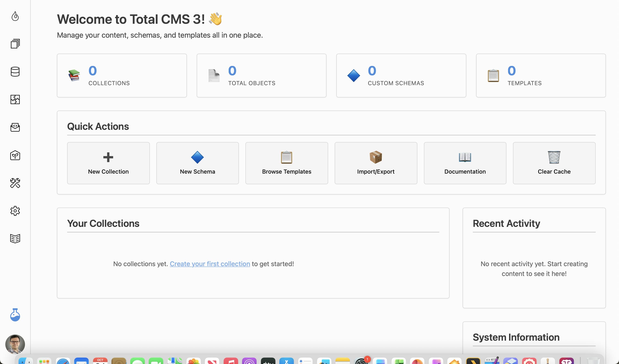Open the stacked pages collections sidebar icon
Image resolution: width=619 pixels, height=364 pixels.
[x=15, y=44]
